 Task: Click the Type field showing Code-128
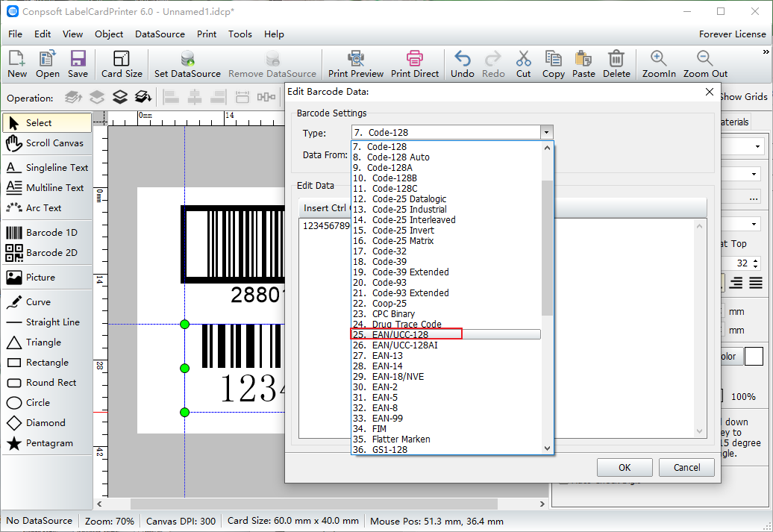click(x=446, y=132)
